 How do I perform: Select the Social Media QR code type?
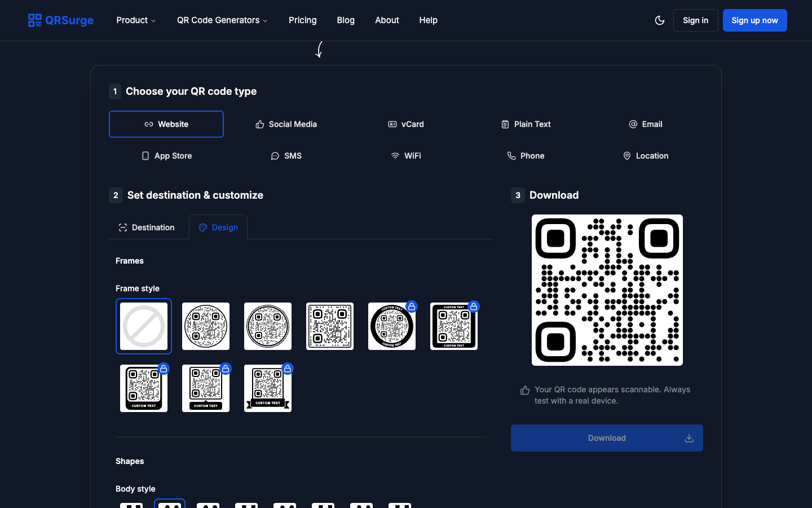tap(286, 124)
